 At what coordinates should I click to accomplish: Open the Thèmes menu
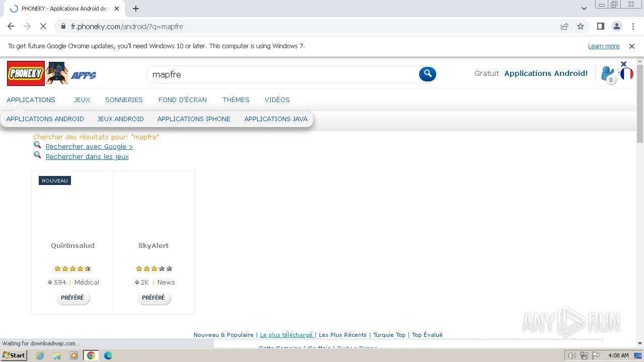(x=236, y=100)
